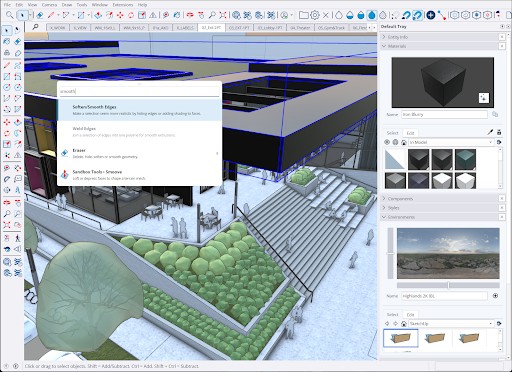This screenshot has width=512, height=372.
Task: Choose the Eraser search result
Action: tap(139, 153)
